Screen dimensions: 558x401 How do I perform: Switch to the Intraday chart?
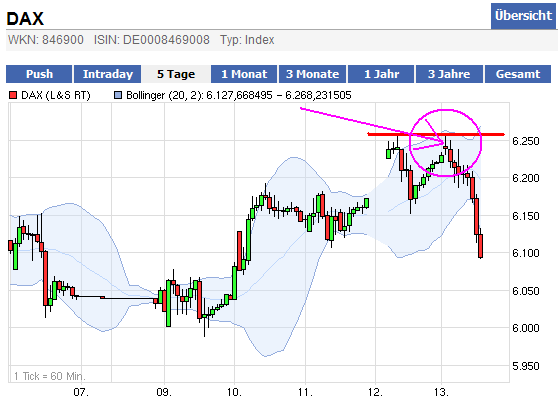point(107,74)
